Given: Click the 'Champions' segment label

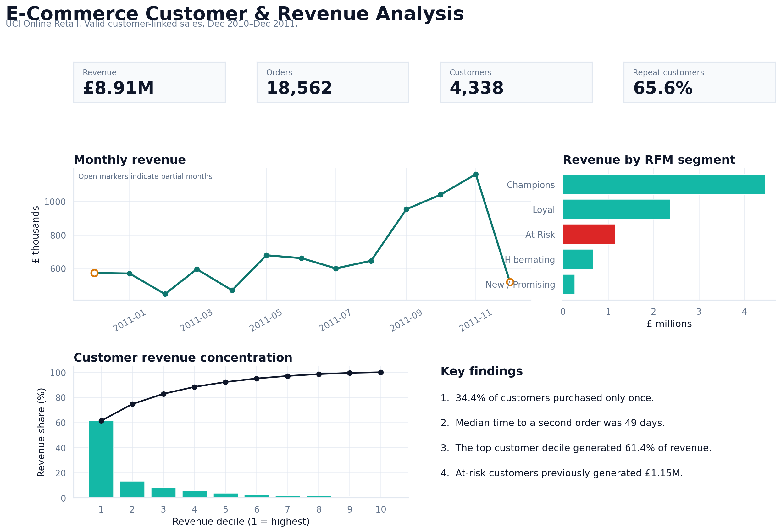Looking at the screenshot, I should 531,185.
